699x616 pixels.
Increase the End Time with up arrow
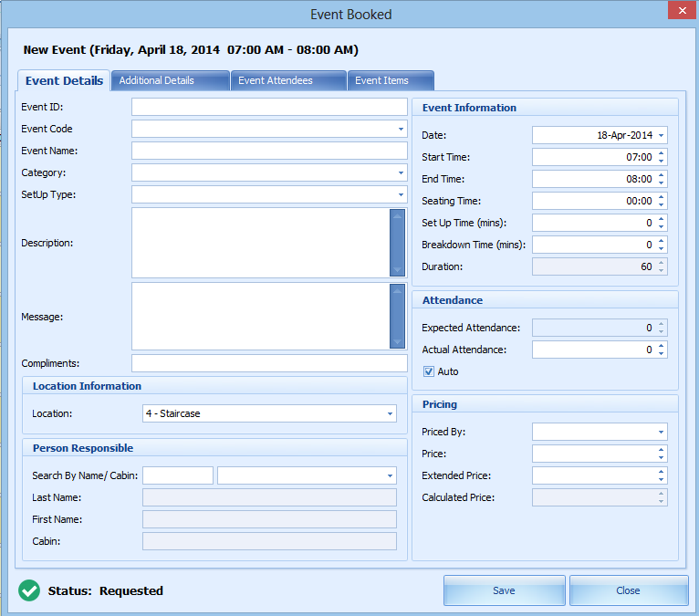[x=661, y=175]
